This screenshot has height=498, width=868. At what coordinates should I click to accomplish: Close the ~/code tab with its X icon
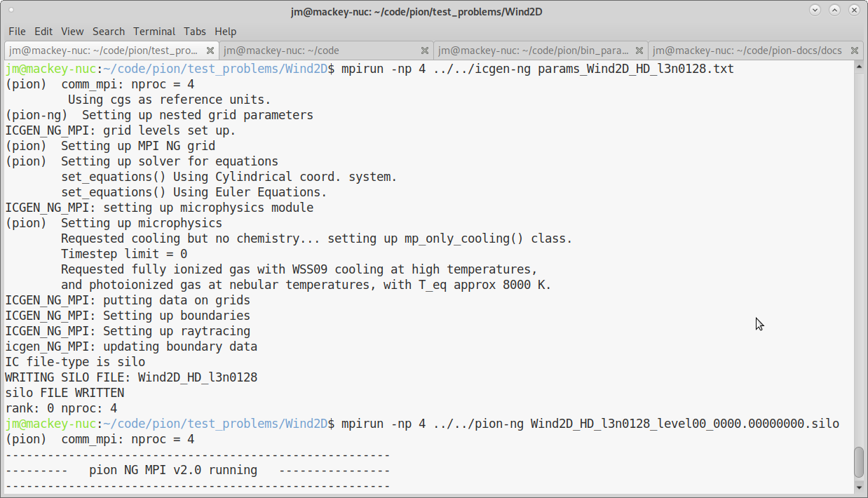(425, 51)
